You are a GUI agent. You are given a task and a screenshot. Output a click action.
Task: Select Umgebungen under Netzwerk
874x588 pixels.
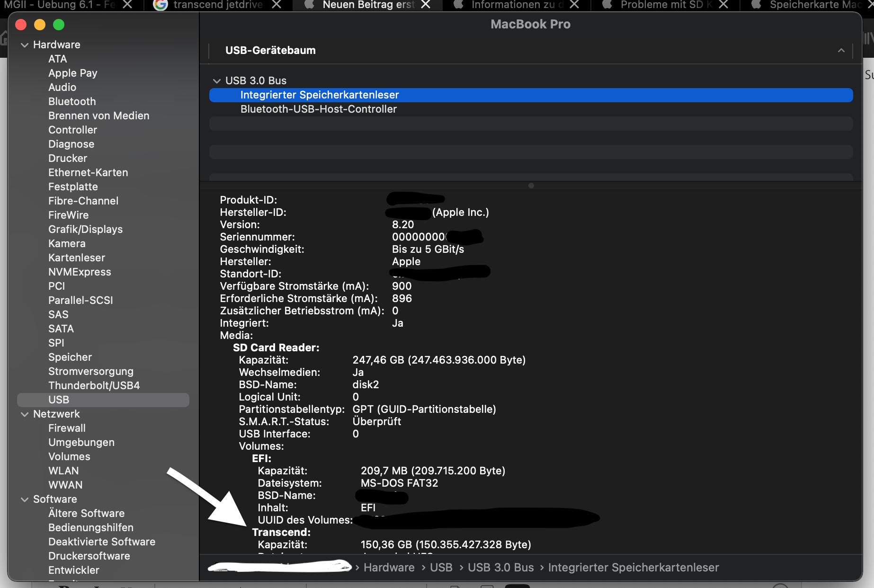point(81,443)
